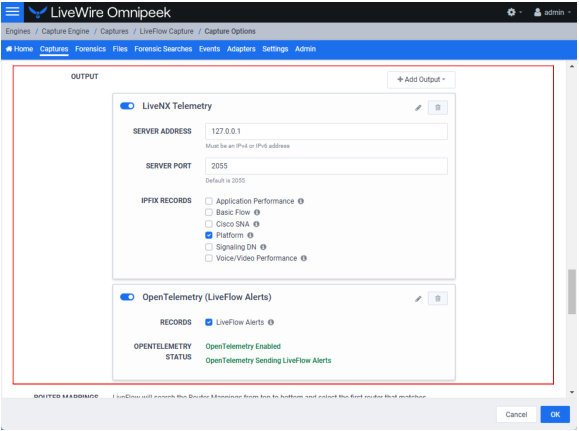The height and width of the screenshot is (431, 579).
Task: Open the Settings tab
Action: [275, 49]
